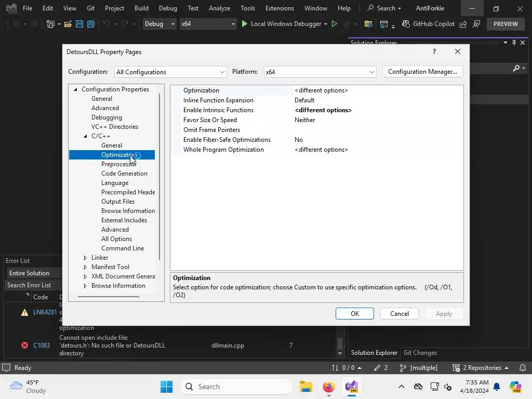Click the Solution Explorer search magnifier icon

[516, 68]
